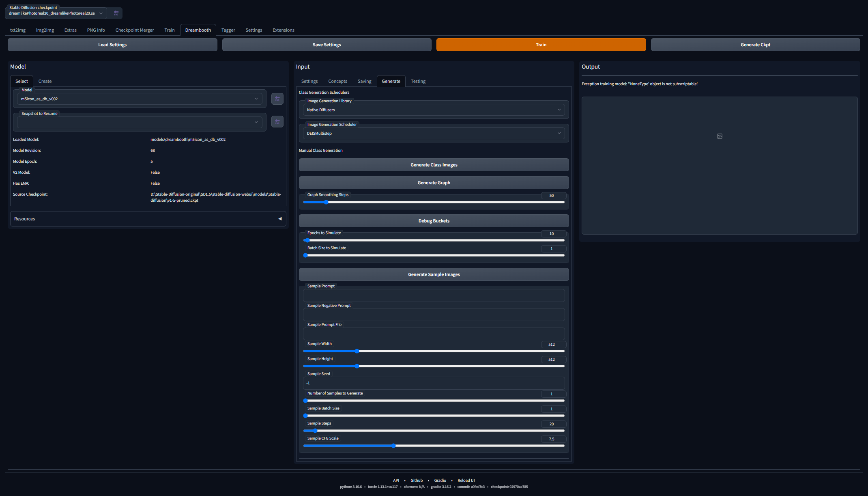
Task: Refresh the Stable Diffusion checkpoint list icon
Action: coord(116,13)
